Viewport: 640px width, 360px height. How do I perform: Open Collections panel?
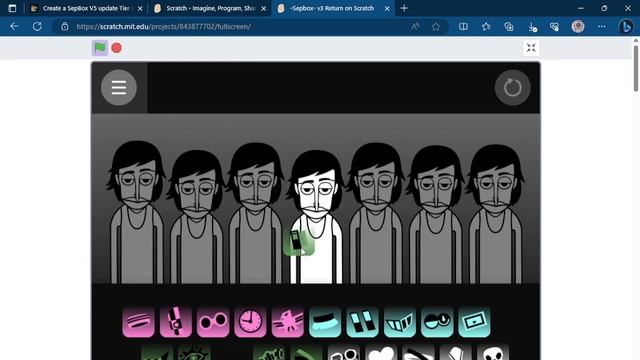tap(509, 27)
